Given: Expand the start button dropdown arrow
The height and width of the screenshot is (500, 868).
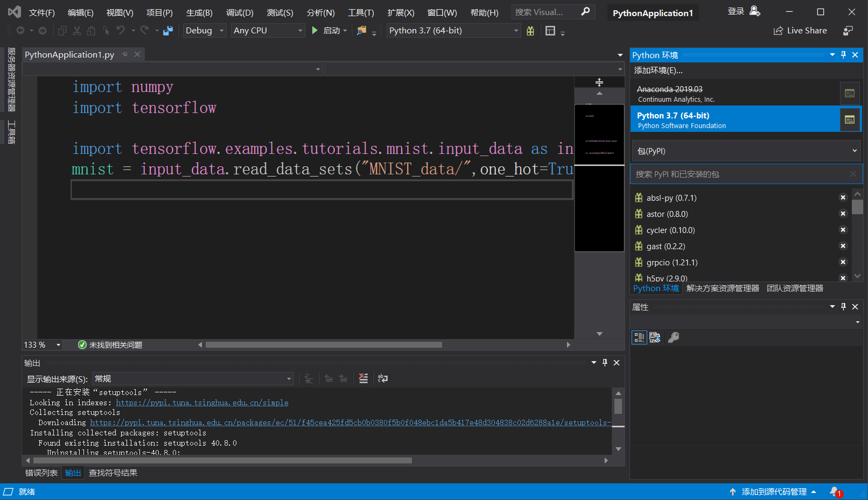Looking at the screenshot, I should coord(345,31).
